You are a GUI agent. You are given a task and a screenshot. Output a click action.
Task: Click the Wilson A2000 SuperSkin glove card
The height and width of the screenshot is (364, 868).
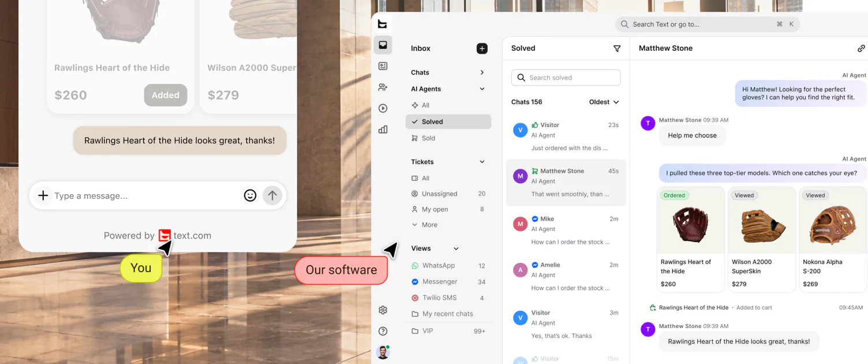pos(762,239)
